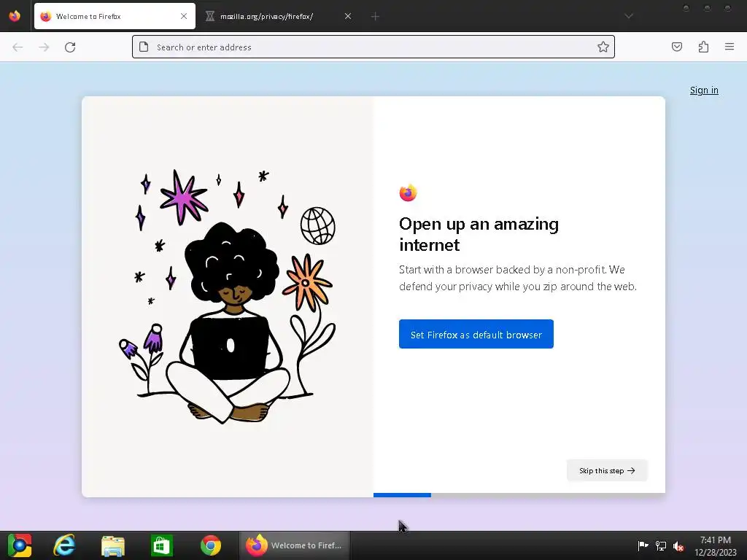
Task: Open the Action Center flag icon in tray
Action: point(643,545)
